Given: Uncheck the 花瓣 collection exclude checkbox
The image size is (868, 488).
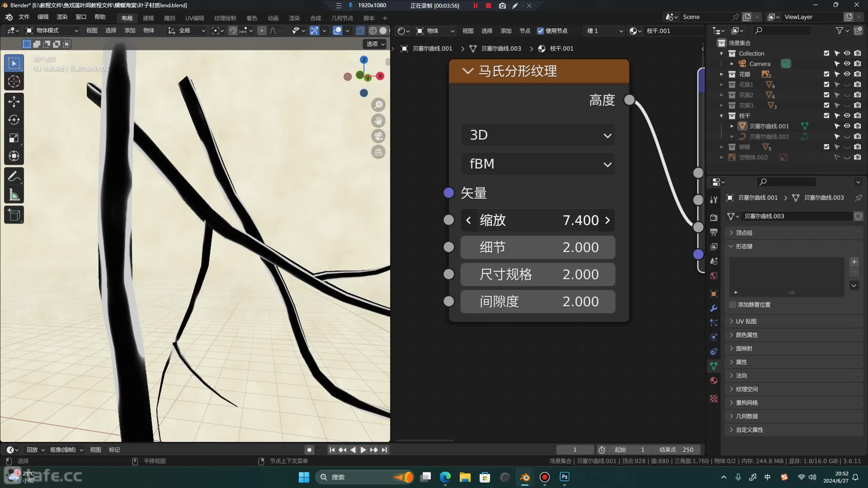Looking at the screenshot, I should coord(826,74).
